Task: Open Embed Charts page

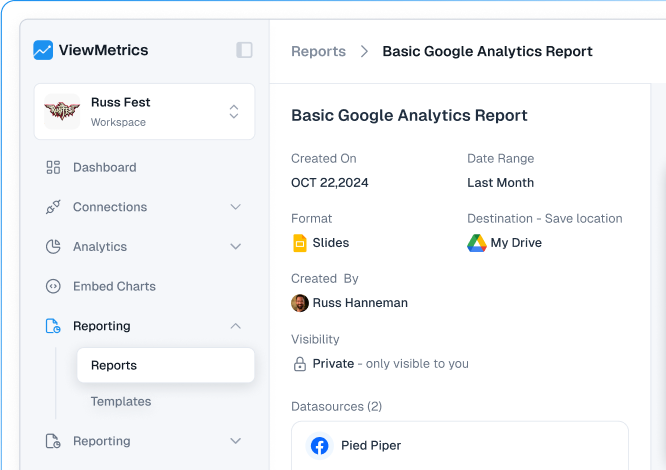Action: pyautogui.click(x=114, y=286)
